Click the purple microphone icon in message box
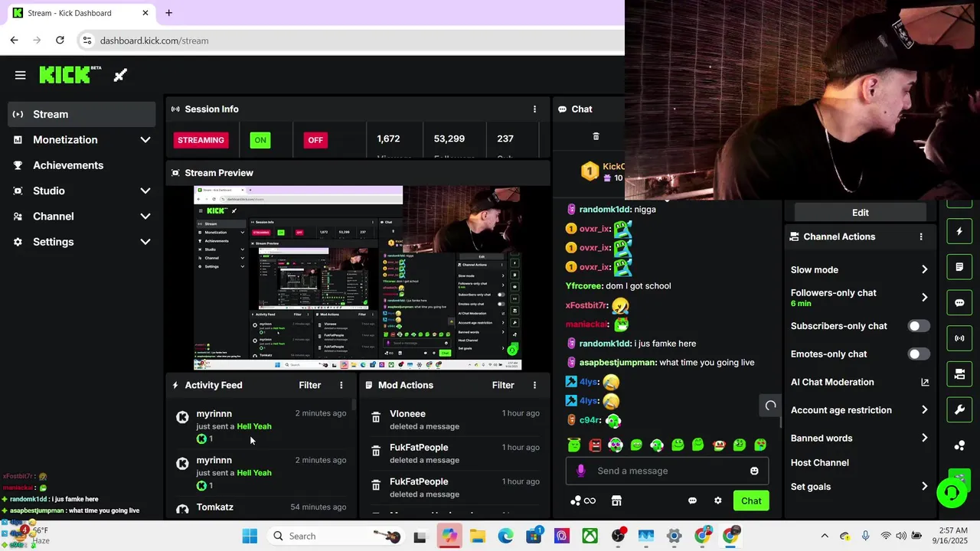This screenshot has width=980, height=551. [580, 471]
